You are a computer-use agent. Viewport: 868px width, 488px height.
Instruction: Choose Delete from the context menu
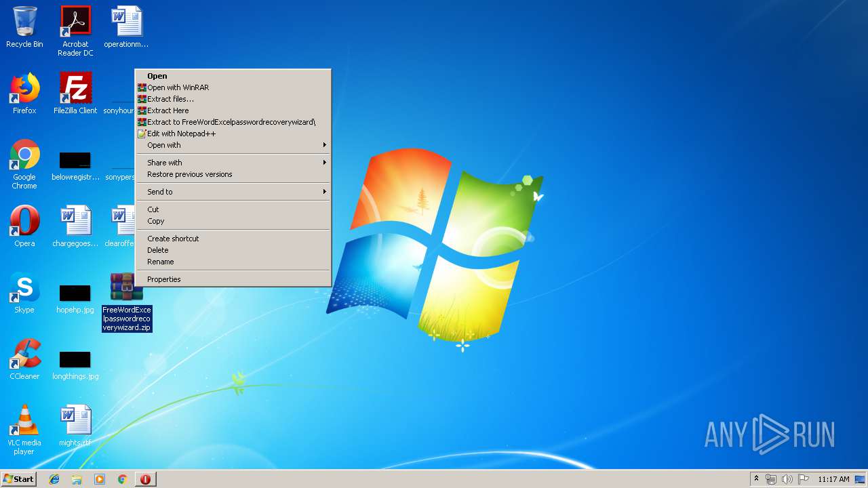coord(233,250)
